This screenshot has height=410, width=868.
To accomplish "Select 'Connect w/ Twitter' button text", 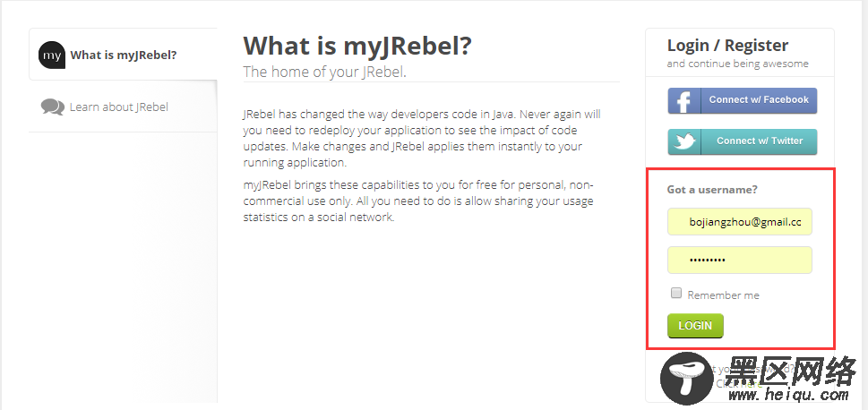I will (760, 141).
